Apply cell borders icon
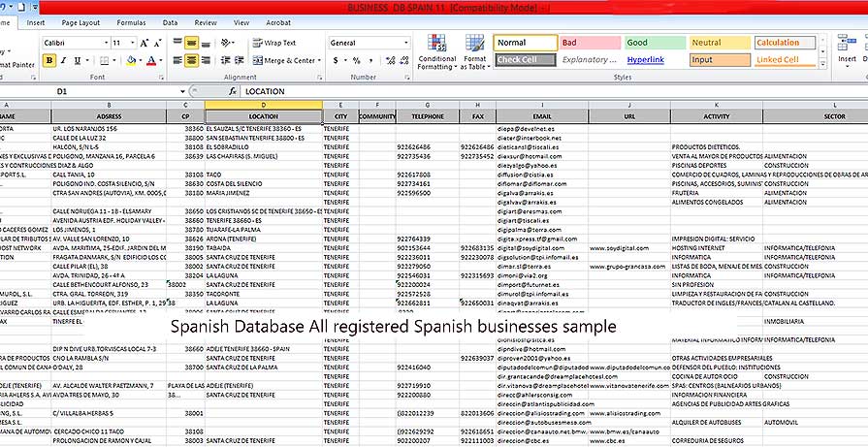The image size is (868, 447). pos(104,60)
